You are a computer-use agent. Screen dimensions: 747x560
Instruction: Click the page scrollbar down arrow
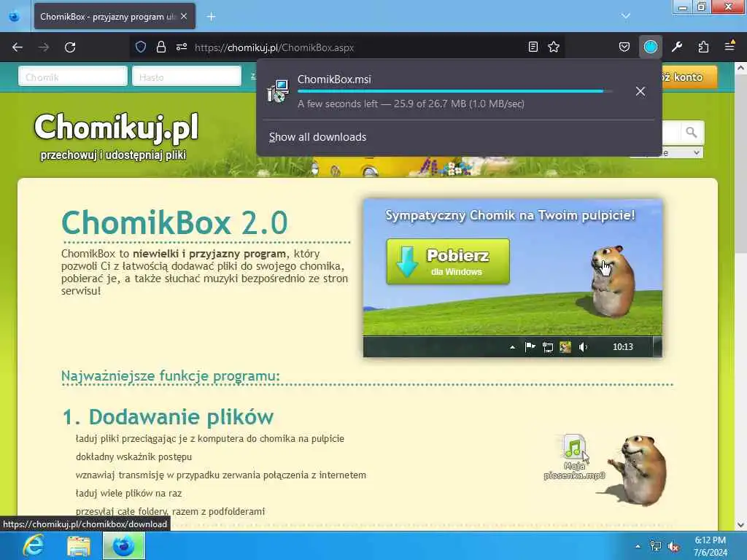pos(740,525)
